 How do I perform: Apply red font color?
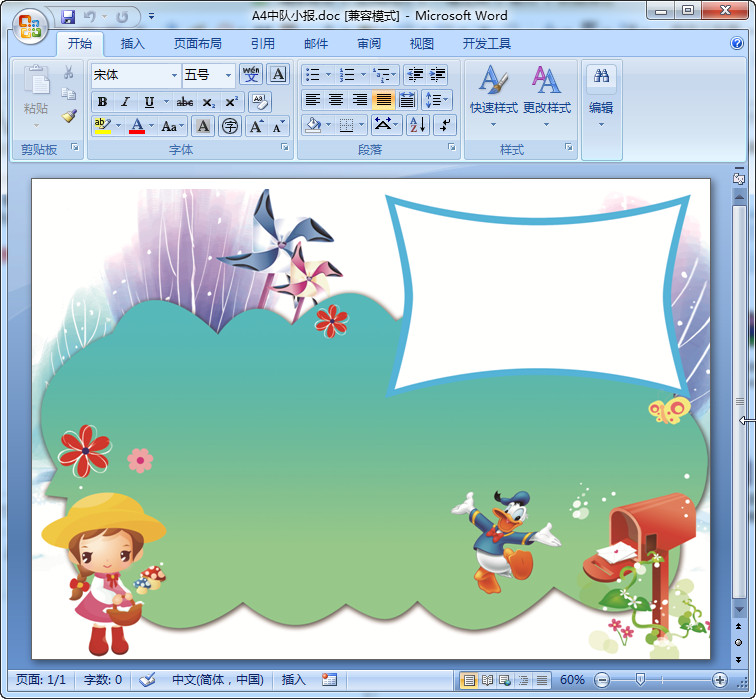(137, 126)
